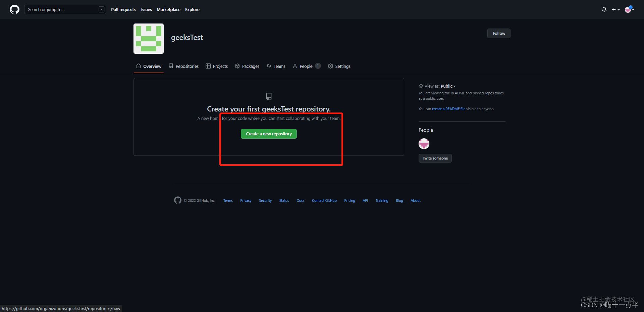Click the People sidebar heading
This screenshot has height=312, width=644.
tap(426, 130)
